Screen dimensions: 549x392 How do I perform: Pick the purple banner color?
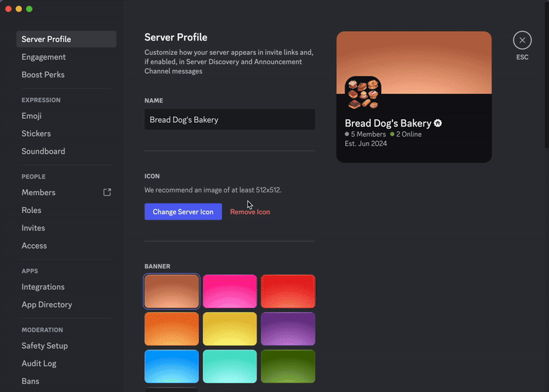coord(288,329)
